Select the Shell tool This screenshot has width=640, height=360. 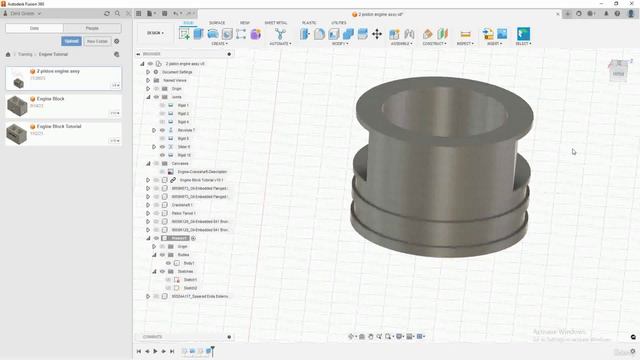coord(333,34)
